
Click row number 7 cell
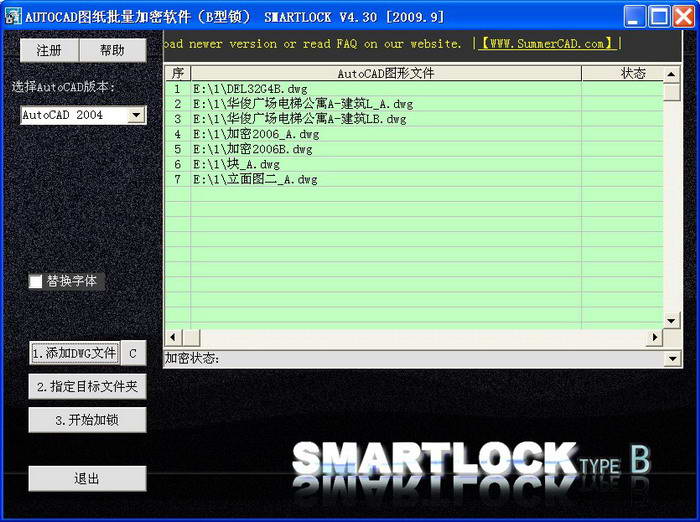178,180
